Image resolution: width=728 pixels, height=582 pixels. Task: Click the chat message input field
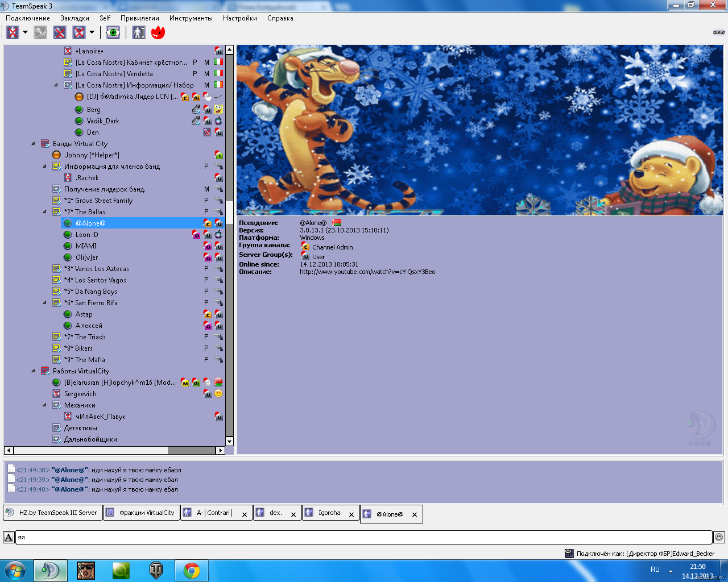(363, 537)
